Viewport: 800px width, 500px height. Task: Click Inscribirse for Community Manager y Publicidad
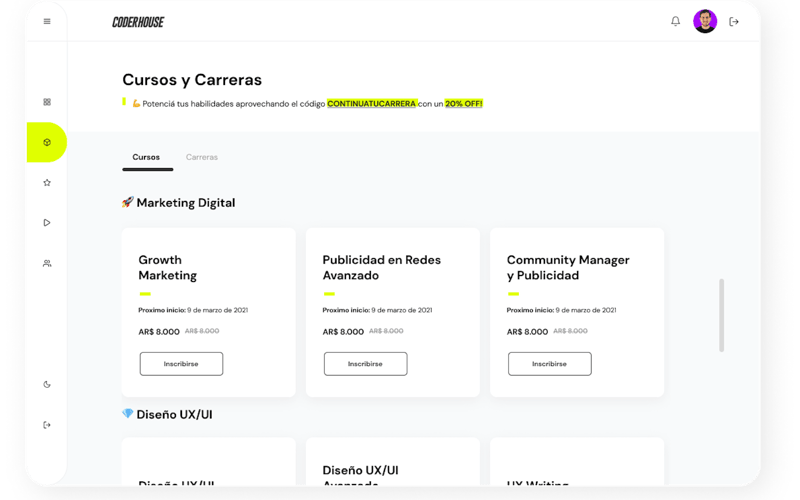pyautogui.click(x=549, y=364)
